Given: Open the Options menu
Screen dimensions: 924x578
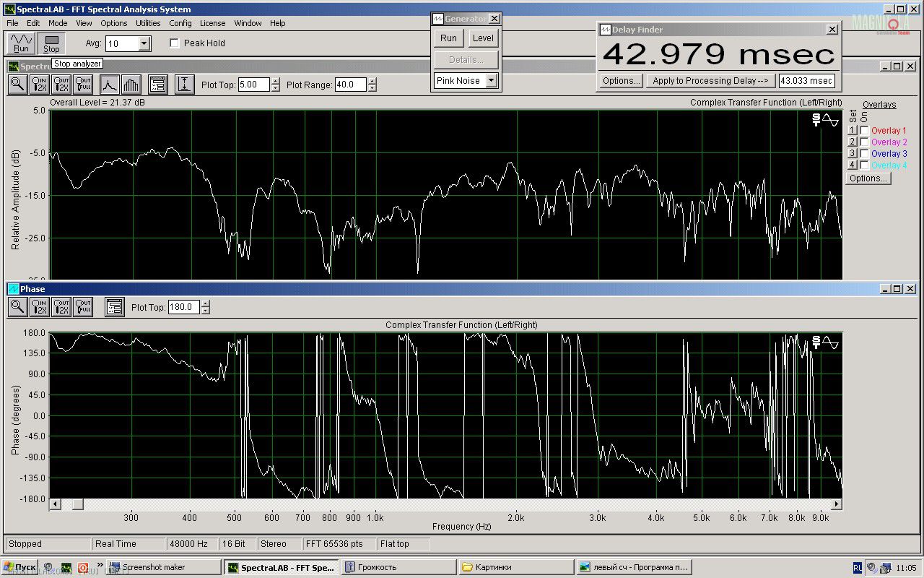Looking at the screenshot, I should click(x=114, y=23).
